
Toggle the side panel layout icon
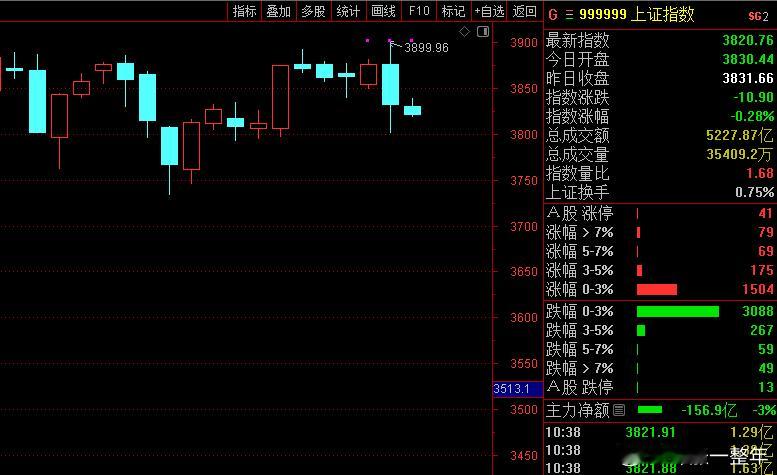point(483,32)
